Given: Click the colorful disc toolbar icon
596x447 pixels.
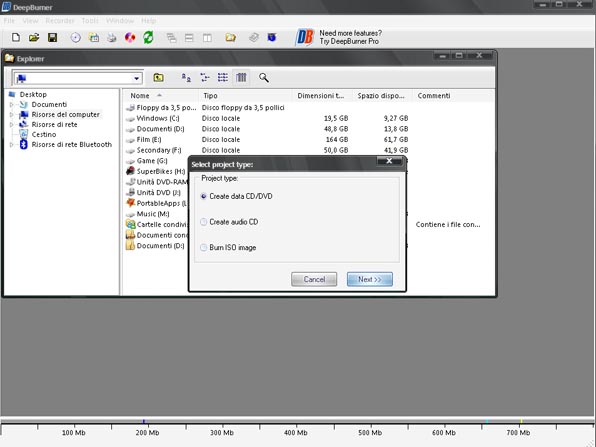Looking at the screenshot, I should (130, 37).
